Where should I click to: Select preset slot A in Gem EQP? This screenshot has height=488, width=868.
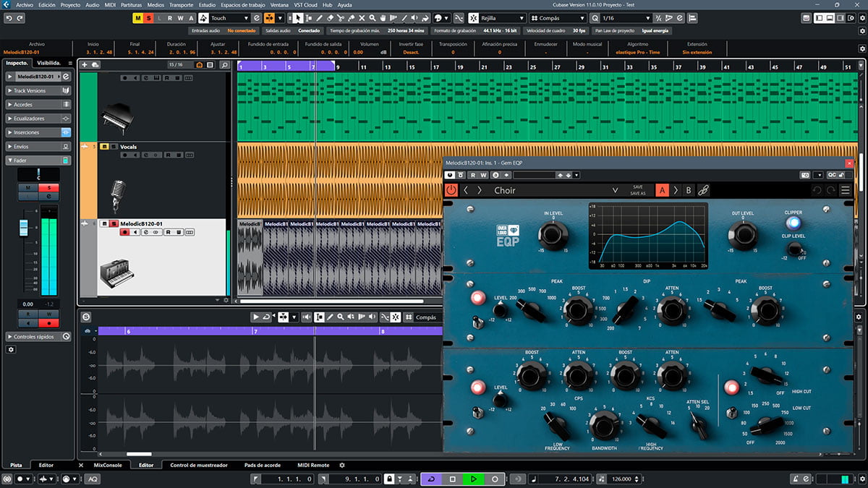pyautogui.click(x=662, y=190)
